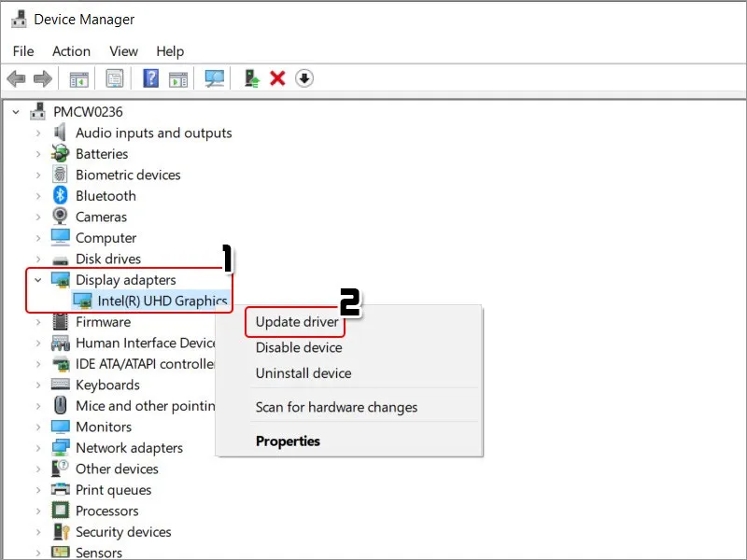Viewport: 747px width, 560px height.
Task: Click the Update device driver toolbar icon
Action: coord(252,79)
